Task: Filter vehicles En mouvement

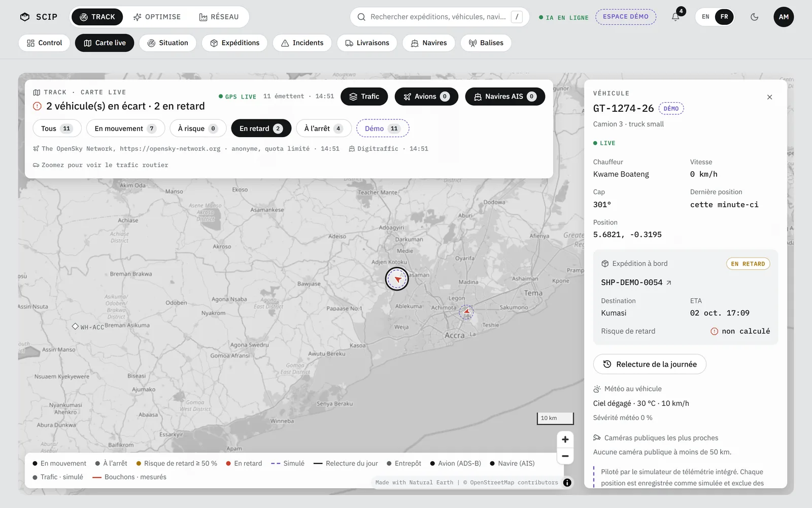Action: tap(125, 129)
